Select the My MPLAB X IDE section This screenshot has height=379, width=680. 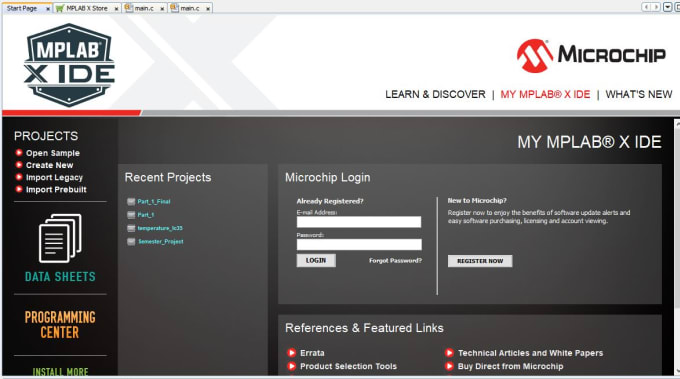click(545, 94)
